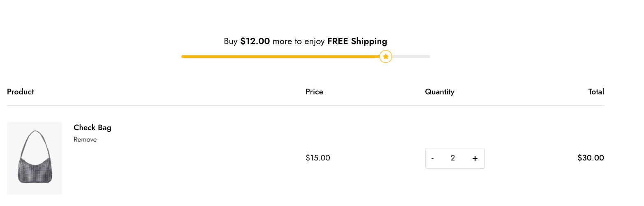644x206 pixels.
Task: Decrease Check Bag quantity with minus button
Action: pos(433,158)
